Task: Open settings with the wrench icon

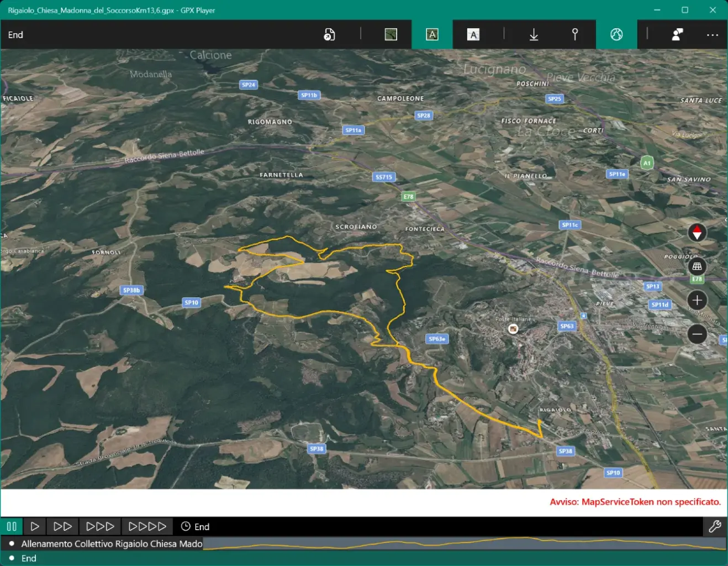Action: click(715, 526)
